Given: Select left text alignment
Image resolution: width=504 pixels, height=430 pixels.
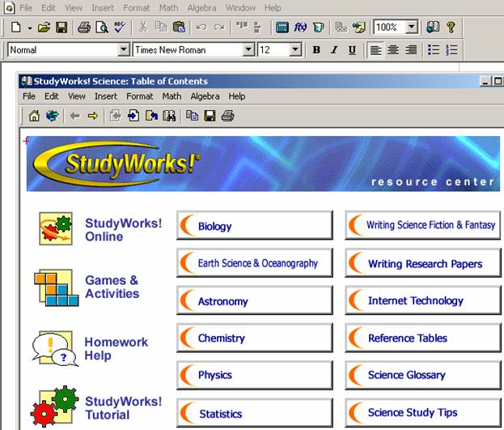Looking at the screenshot, I should point(375,50).
